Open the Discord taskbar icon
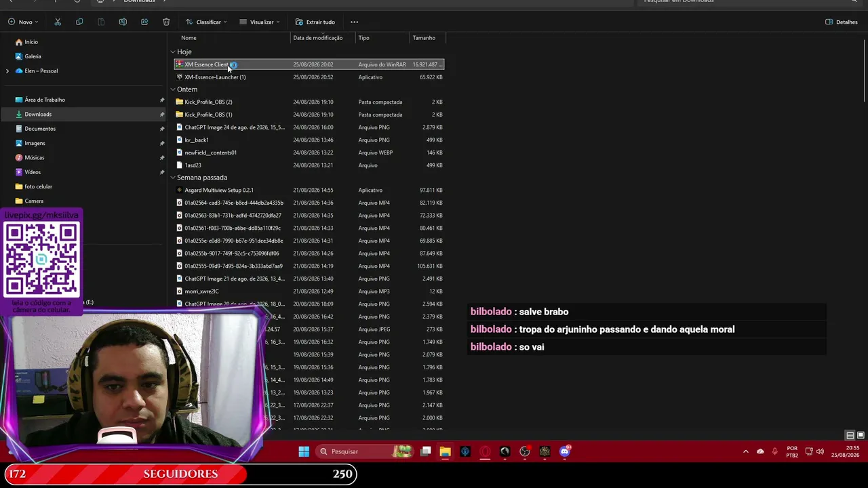Viewport: 868px width, 488px height. (565, 451)
